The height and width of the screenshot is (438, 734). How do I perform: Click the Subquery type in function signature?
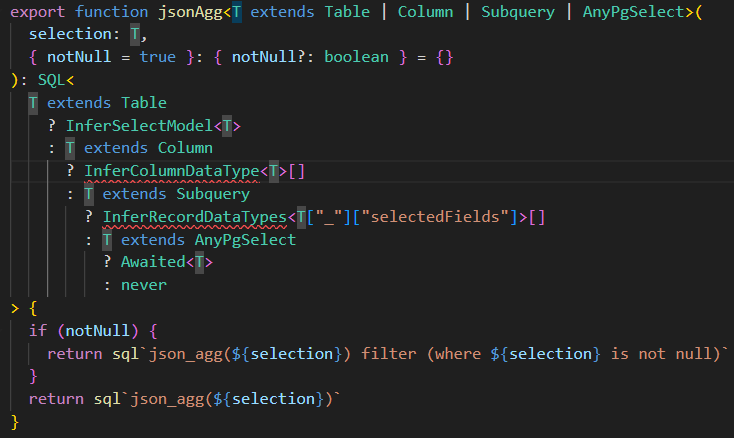pos(518,12)
